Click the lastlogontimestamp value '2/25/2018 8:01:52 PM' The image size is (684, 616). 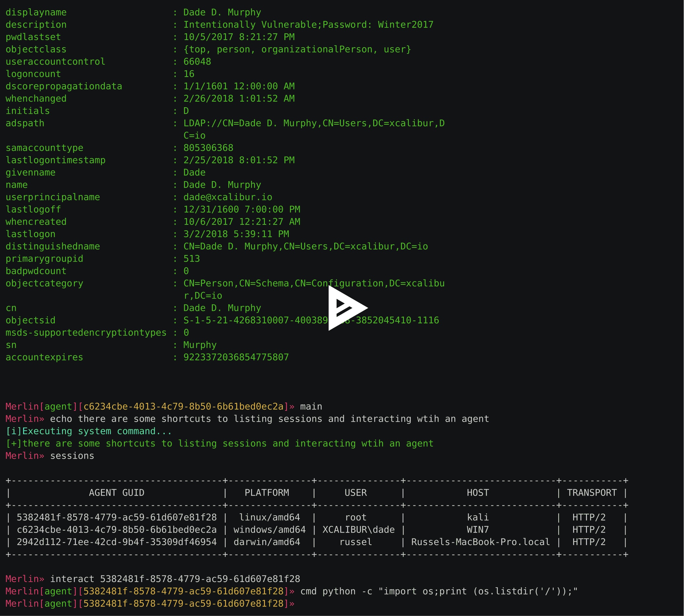239,160
